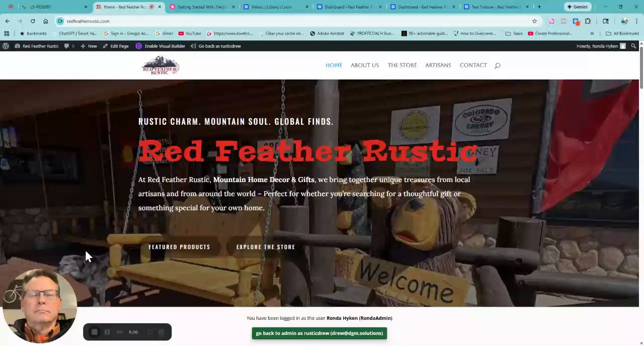Open the Chrome three-dot menu
644x346 pixels.
pos(636,21)
